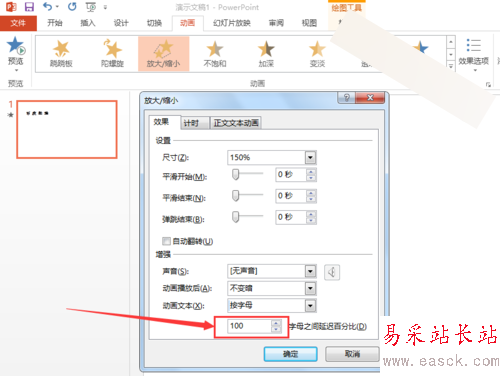Switch to the 切换 ribbon tab
This screenshot has width=500, height=376.
[x=154, y=23]
